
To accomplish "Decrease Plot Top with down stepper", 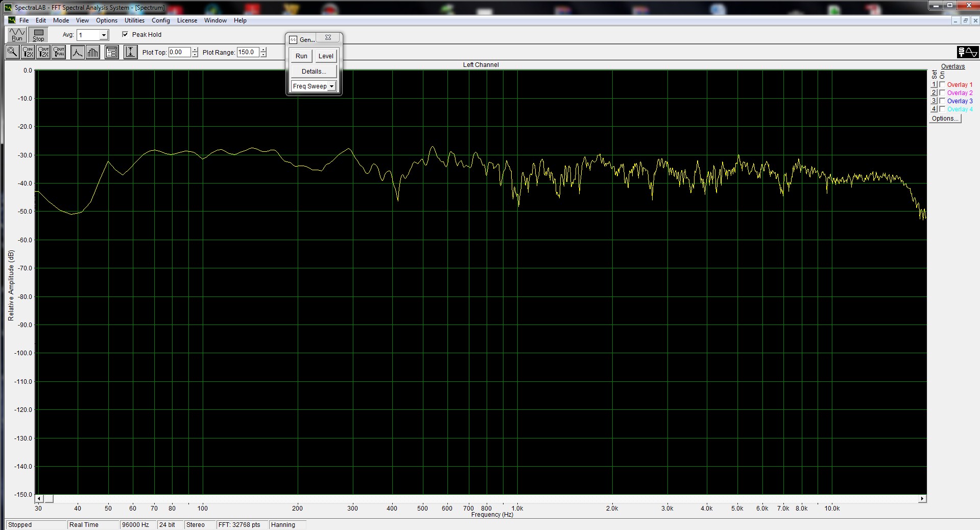I will point(195,55).
